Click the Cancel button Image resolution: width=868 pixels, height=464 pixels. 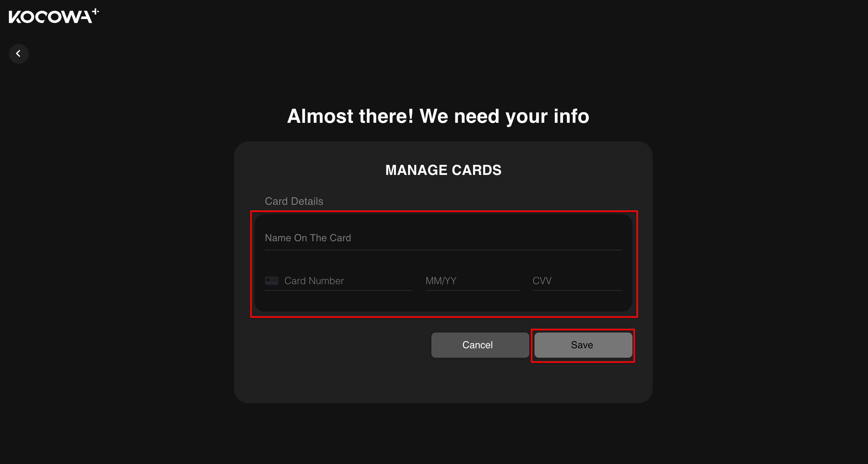coord(478,345)
